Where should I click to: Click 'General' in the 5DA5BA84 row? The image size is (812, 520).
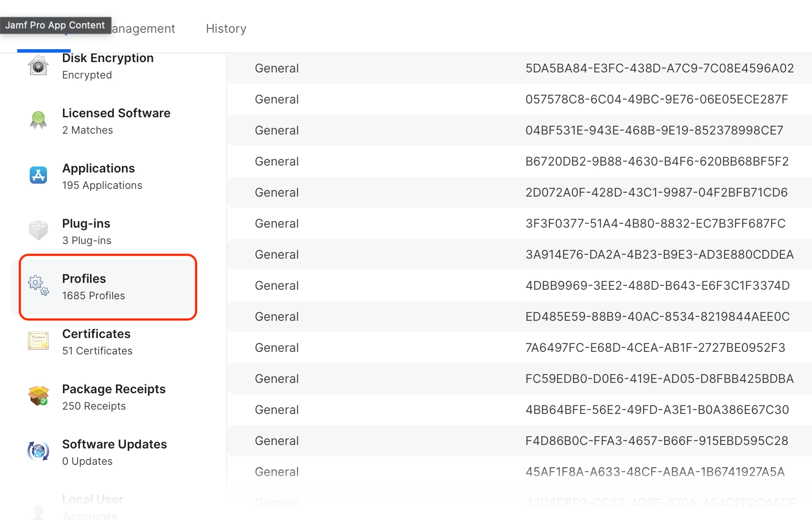coord(277,68)
